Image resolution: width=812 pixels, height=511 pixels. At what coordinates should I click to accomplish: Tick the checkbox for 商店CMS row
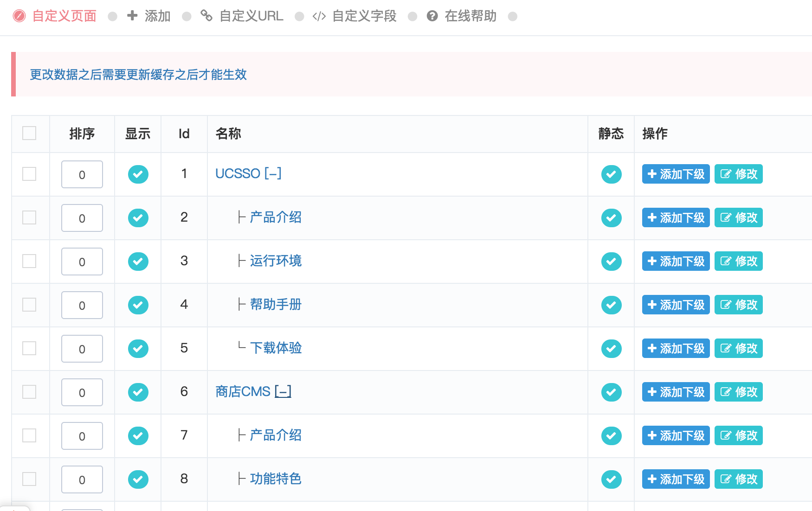click(29, 392)
